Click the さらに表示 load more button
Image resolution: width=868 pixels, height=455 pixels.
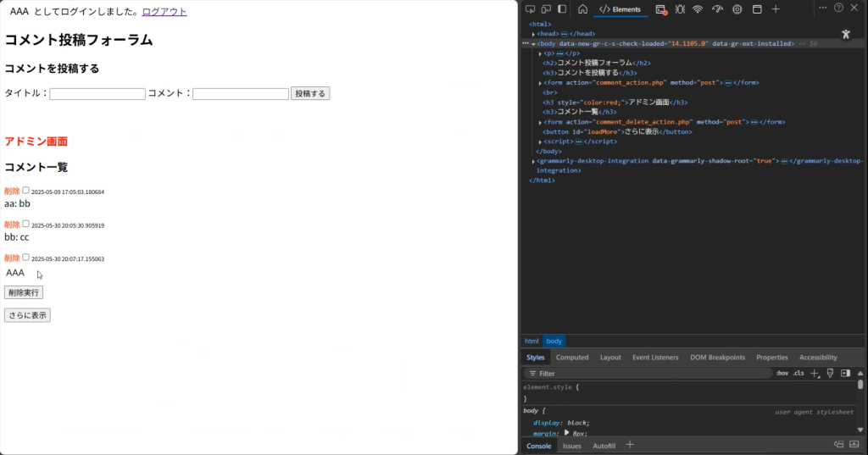[27, 315]
